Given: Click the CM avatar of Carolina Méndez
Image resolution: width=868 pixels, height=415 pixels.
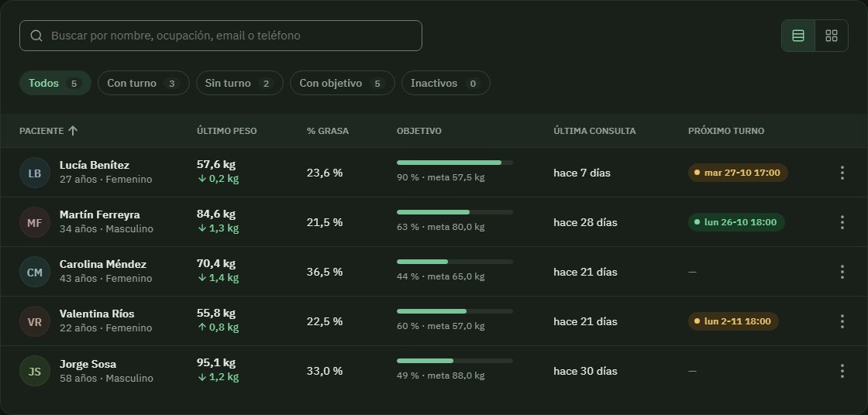Looking at the screenshot, I should pos(35,272).
